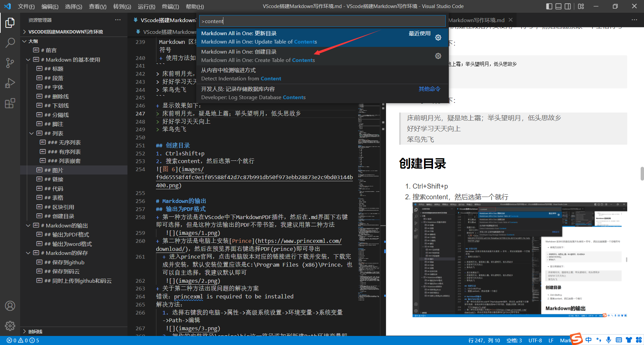Click UTF-8 encoding in status bar
The image size is (644, 345).
pyautogui.click(x=535, y=340)
